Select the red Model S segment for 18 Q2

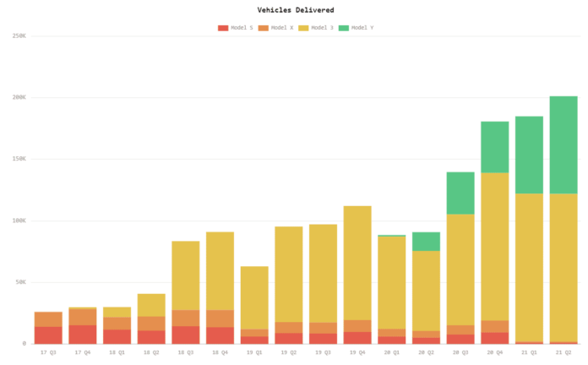point(151,337)
